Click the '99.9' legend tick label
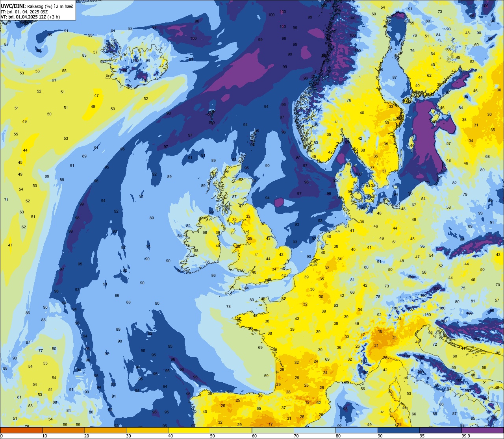This screenshot has height=439, width=504. coord(466,436)
